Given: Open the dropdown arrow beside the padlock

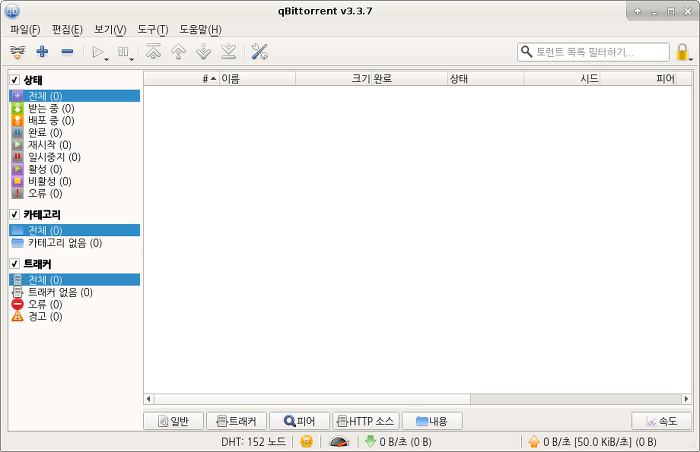Looking at the screenshot, I should pos(691,59).
